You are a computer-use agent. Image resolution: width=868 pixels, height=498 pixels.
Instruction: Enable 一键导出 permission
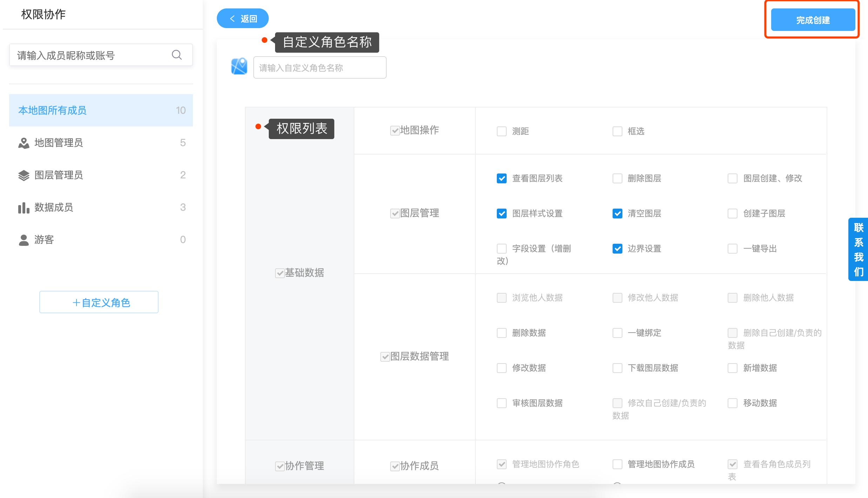click(733, 249)
